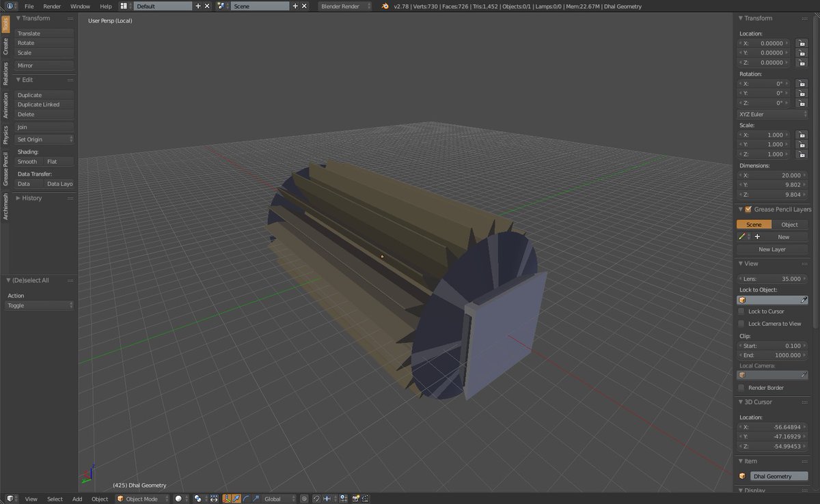Switch to the Archimesh tab
Image resolution: width=820 pixels, height=504 pixels.
pos(5,206)
